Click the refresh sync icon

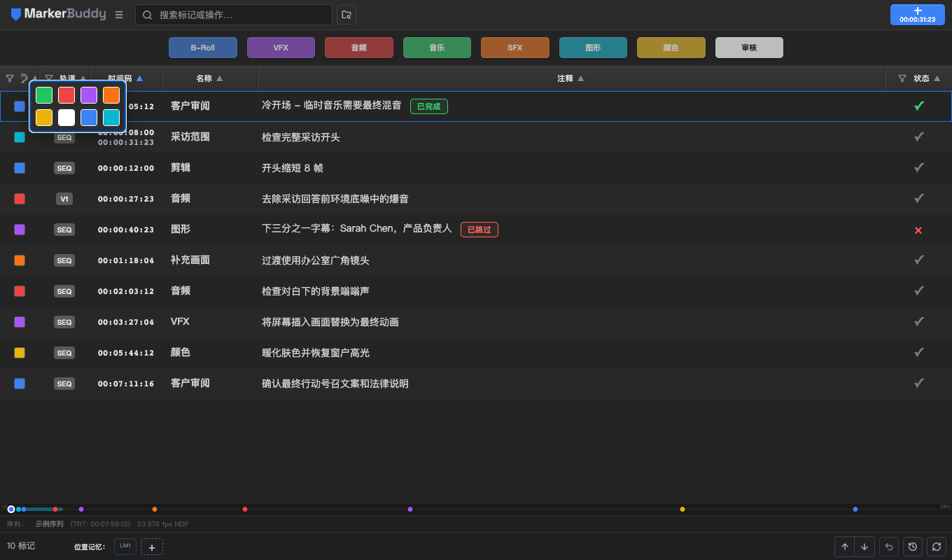tap(937, 547)
